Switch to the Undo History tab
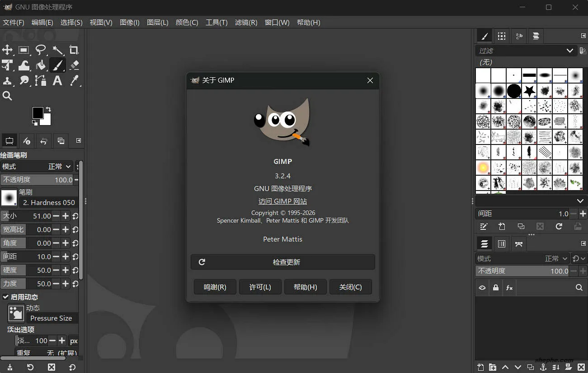 pyautogui.click(x=43, y=140)
